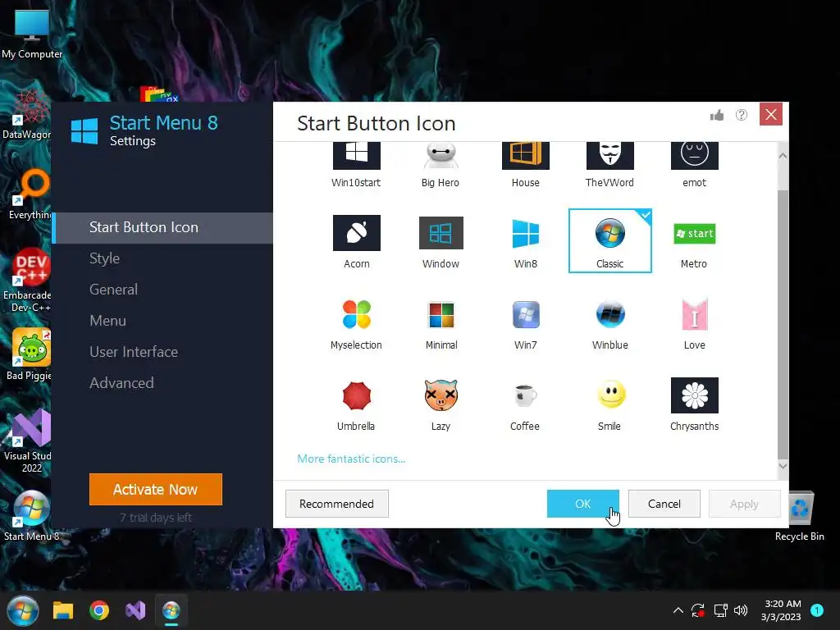Choose the emot face icon

[x=694, y=164]
